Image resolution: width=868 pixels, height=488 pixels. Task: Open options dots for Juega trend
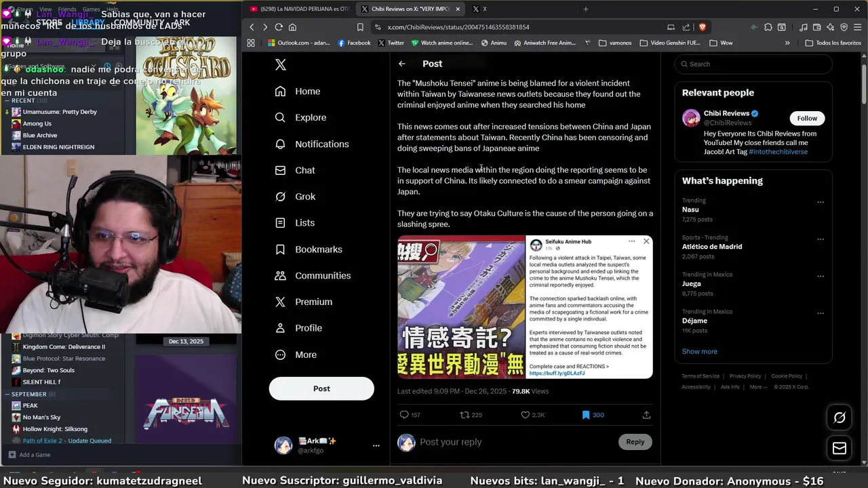point(821,277)
